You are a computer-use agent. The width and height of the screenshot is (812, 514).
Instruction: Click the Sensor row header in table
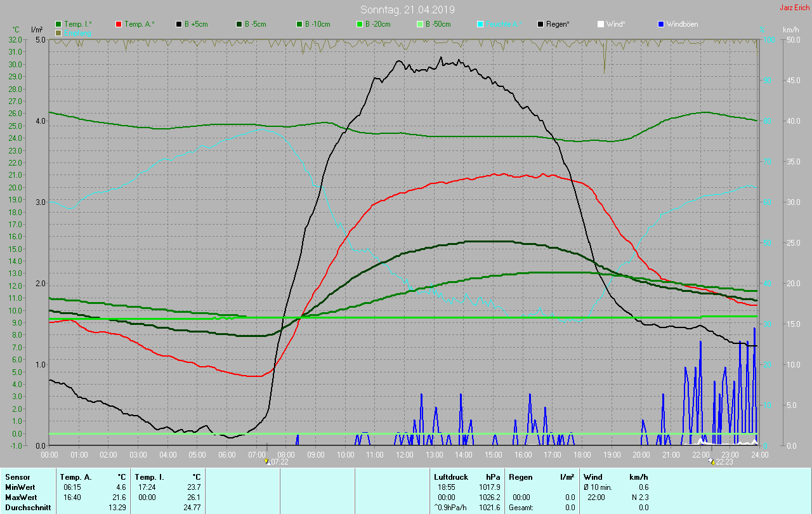pos(17,477)
